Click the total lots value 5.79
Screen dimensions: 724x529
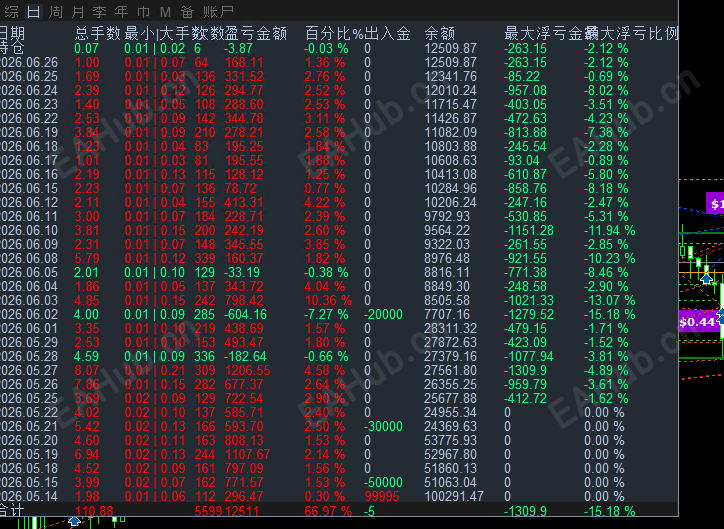[87, 258]
